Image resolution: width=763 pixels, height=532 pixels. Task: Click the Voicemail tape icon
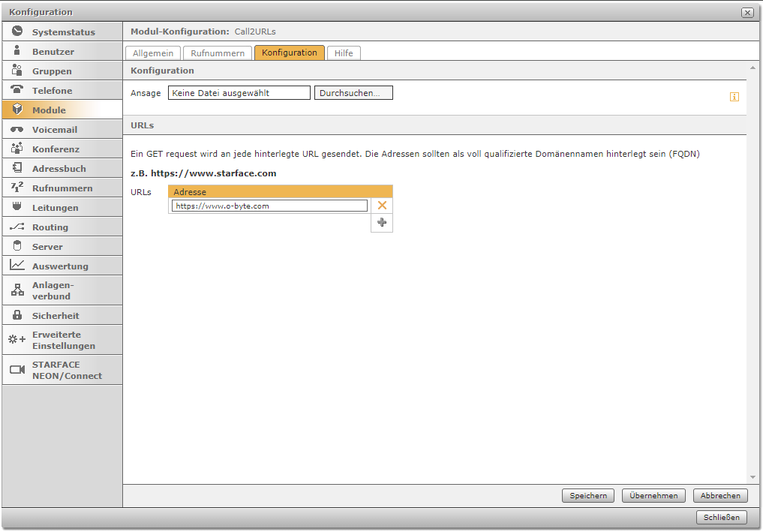tap(17, 129)
